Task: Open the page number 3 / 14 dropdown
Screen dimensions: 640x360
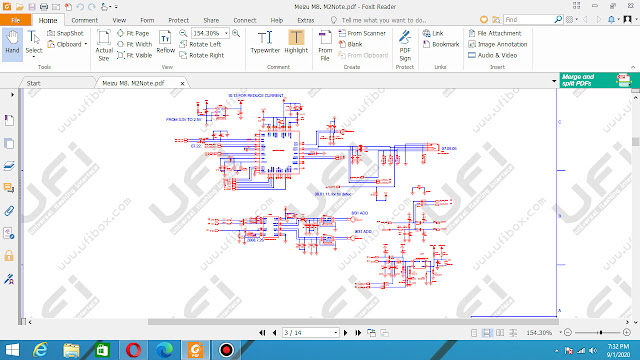Action: [336, 333]
